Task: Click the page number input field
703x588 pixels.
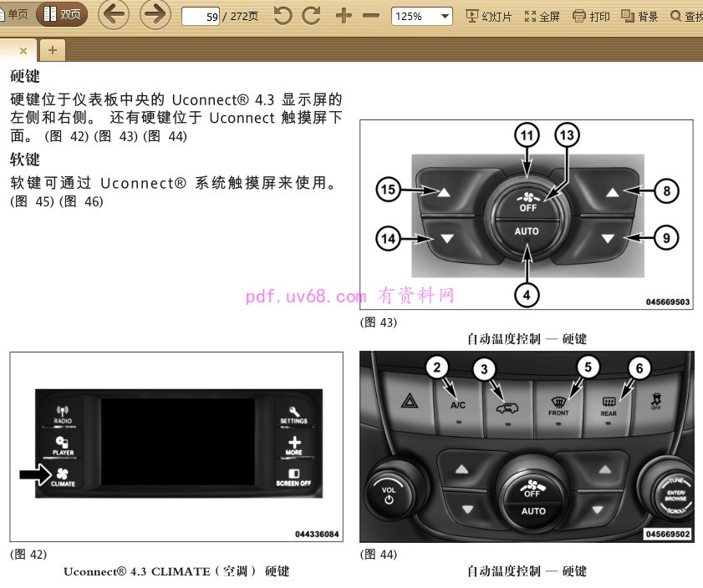Action: tap(201, 16)
